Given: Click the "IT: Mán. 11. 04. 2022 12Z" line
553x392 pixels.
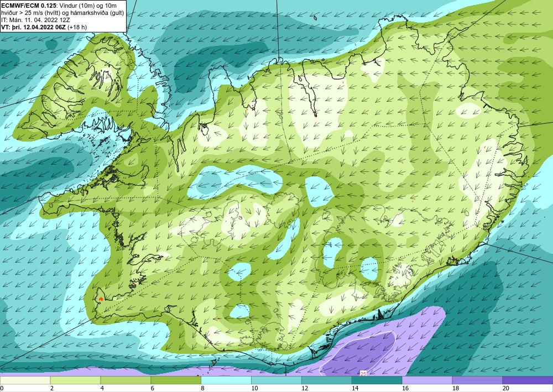Looking at the screenshot, I should pyautogui.click(x=35, y=20).
